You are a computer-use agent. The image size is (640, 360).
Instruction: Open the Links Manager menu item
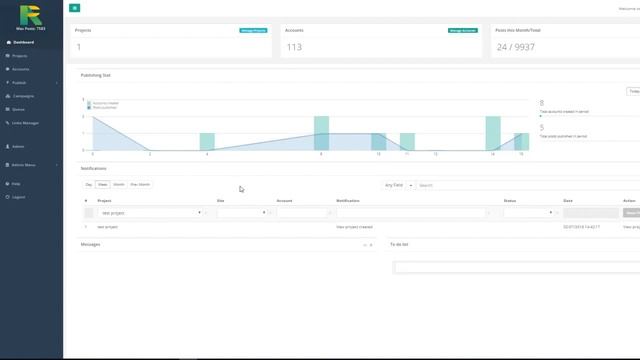25,123
